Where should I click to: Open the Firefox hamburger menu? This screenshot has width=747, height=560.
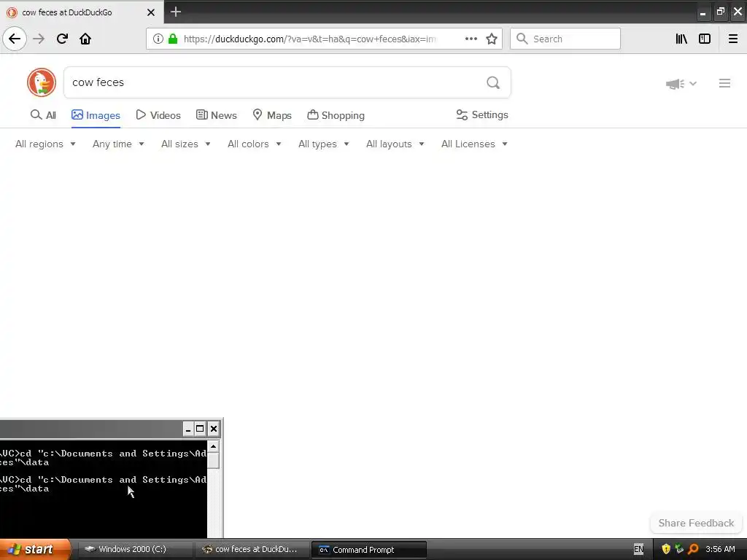[732, 39]
